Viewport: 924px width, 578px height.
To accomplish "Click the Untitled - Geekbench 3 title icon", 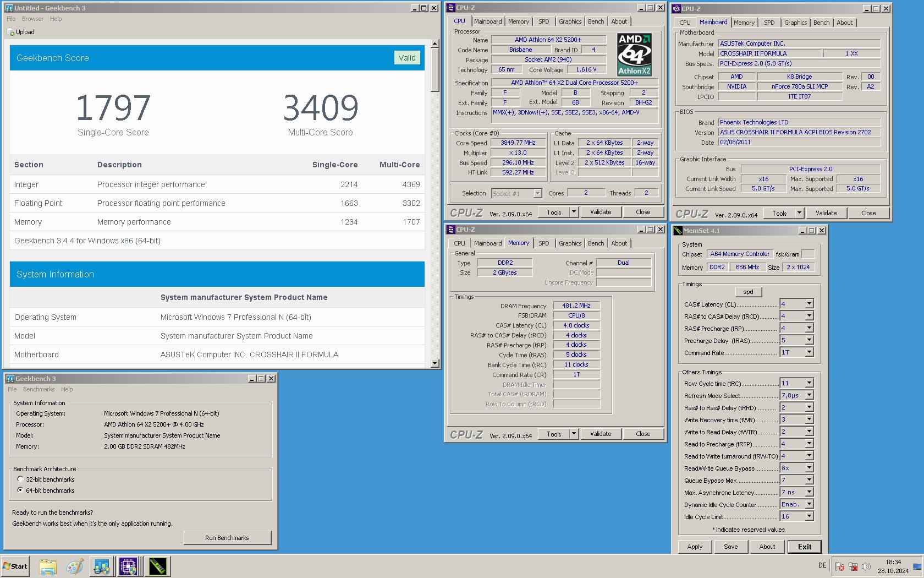I will coord(9,8).
